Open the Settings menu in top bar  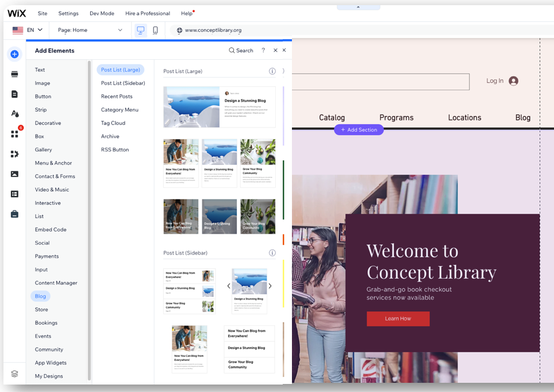68,13
